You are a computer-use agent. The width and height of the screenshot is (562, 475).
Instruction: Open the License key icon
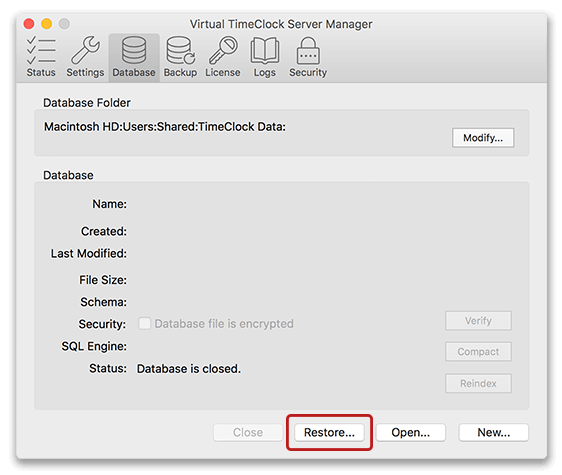coord(223,57)
